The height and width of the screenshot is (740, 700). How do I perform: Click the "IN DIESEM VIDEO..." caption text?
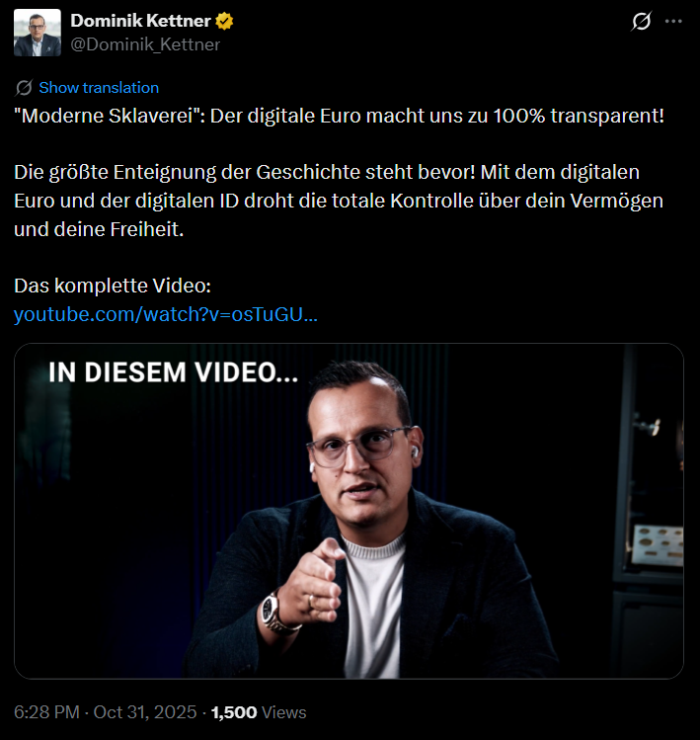coord(174,372)
